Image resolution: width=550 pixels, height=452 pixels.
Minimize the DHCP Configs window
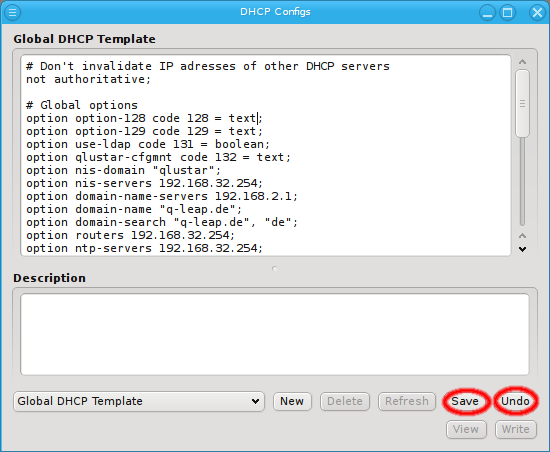(487, 13)
